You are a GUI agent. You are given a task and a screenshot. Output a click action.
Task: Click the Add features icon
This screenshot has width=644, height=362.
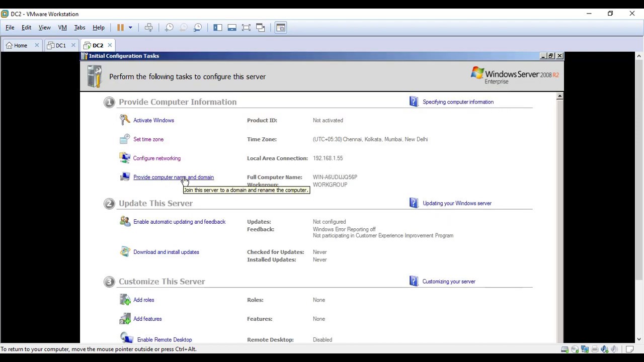click(125, 319)
